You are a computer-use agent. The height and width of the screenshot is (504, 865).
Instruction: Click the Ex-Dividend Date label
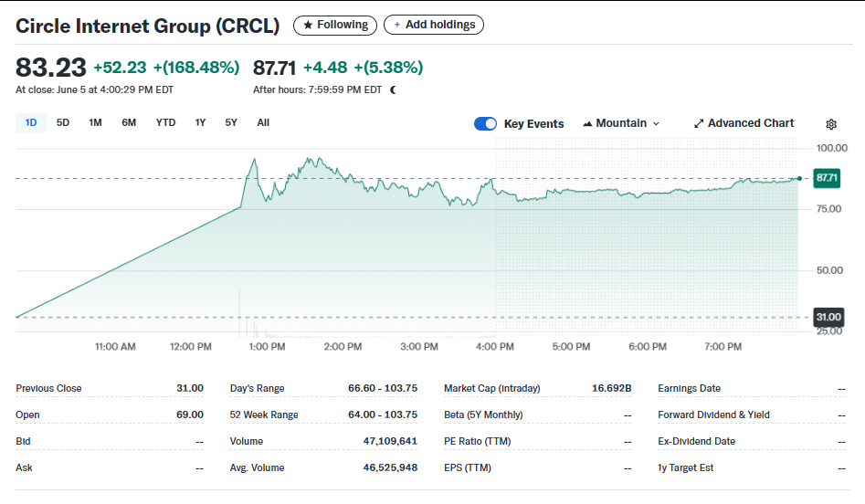pos(696,441)
